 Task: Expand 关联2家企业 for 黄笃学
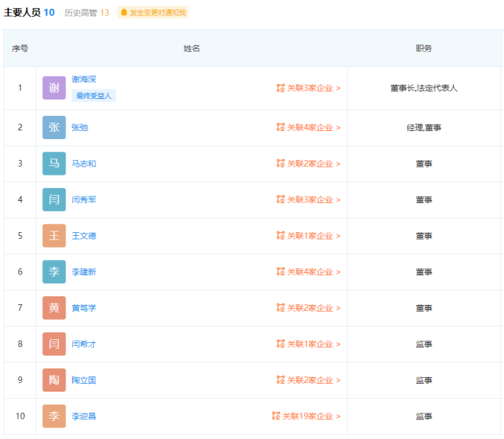(x=308, y=308)
